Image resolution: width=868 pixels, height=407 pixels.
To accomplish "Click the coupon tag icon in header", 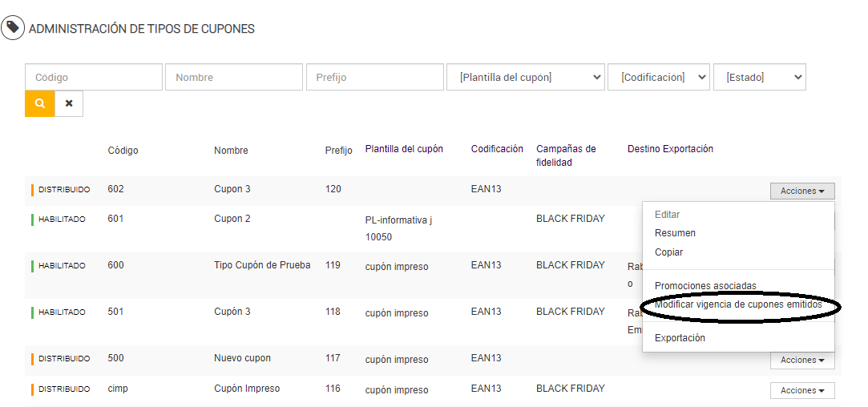I will (x=12, y=28).
